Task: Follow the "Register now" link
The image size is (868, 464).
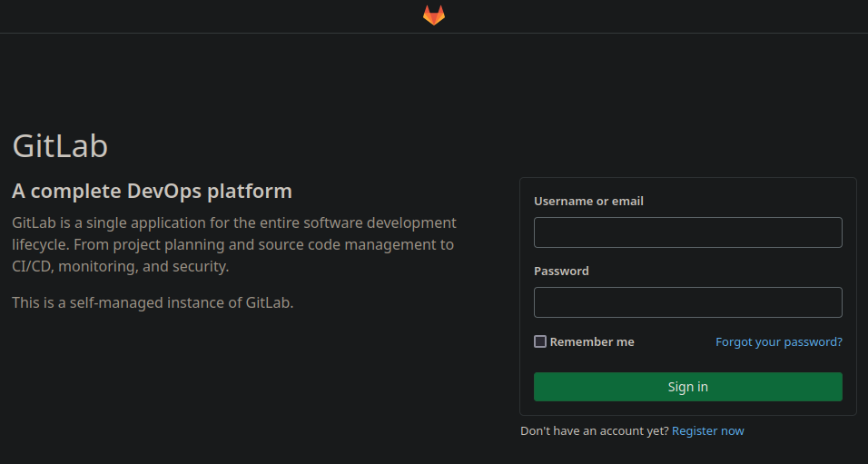Action: point(707,431)
